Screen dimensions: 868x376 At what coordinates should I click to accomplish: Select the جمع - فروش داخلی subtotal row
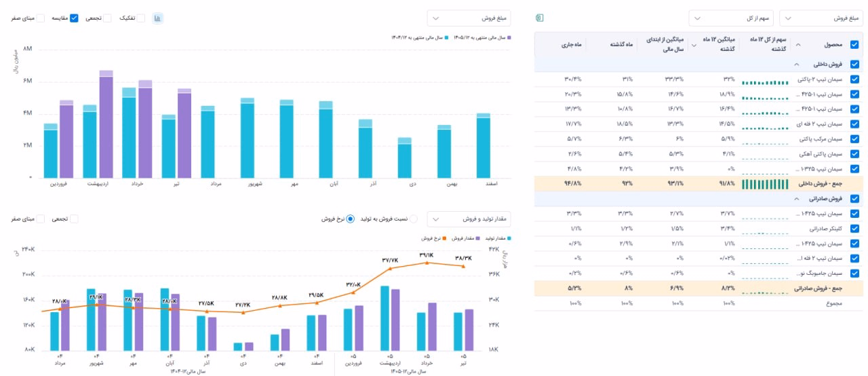(x=698, y=184)
